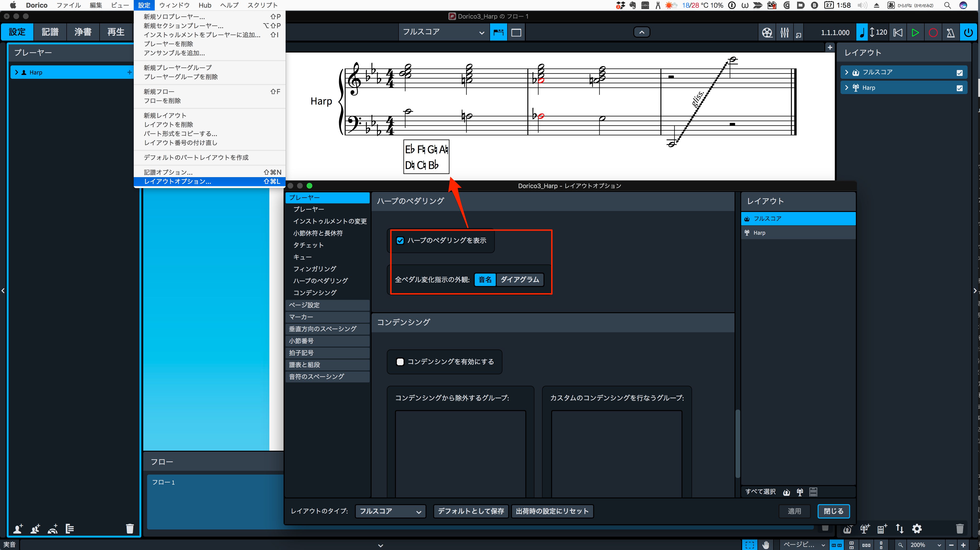Click the mini transport popup icon
This screenshot has height=550, width=980.
point(799,35)
